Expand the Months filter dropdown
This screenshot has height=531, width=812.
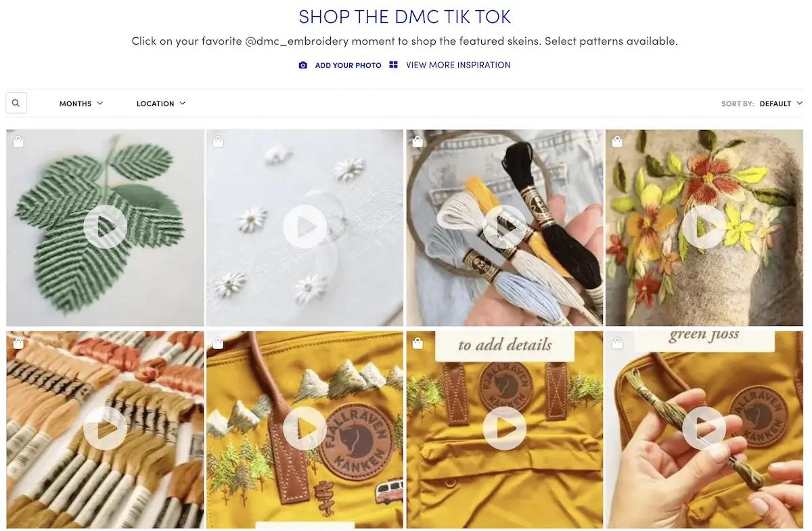click(x=81, y=103)
